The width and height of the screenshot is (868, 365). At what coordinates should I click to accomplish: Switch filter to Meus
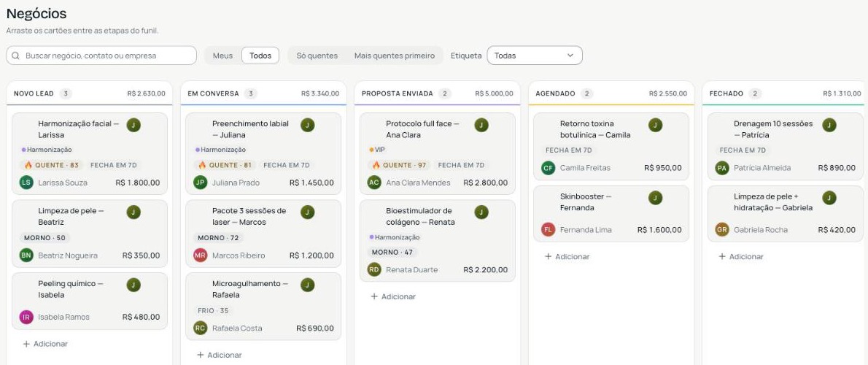click(223, 55)
